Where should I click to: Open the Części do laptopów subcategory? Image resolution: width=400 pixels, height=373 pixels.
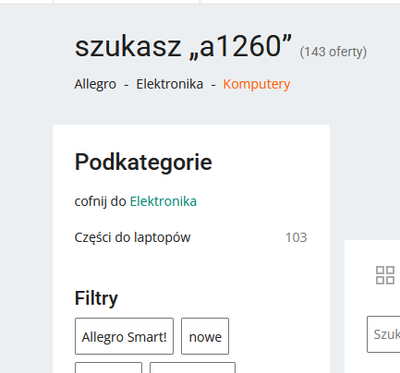coord(133,238)
